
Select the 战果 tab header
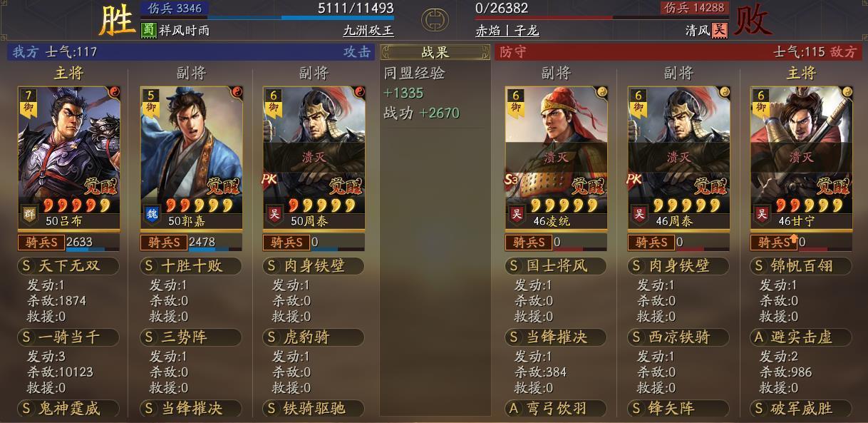435,52
